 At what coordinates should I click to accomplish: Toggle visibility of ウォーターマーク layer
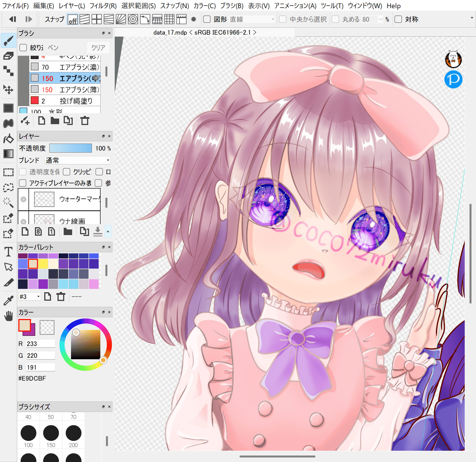(23, 199)
